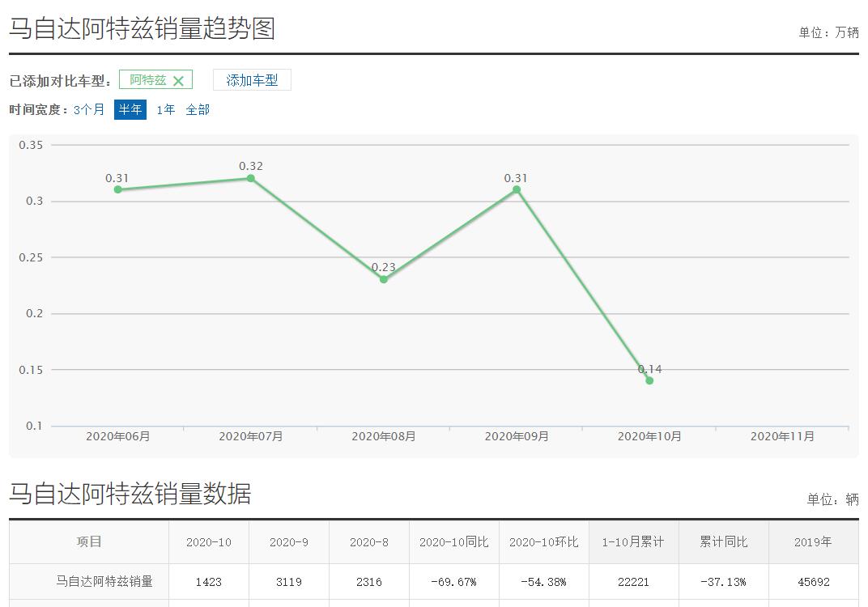Click the 0.31 data point for 2020年06月

[x=118, y=189]
